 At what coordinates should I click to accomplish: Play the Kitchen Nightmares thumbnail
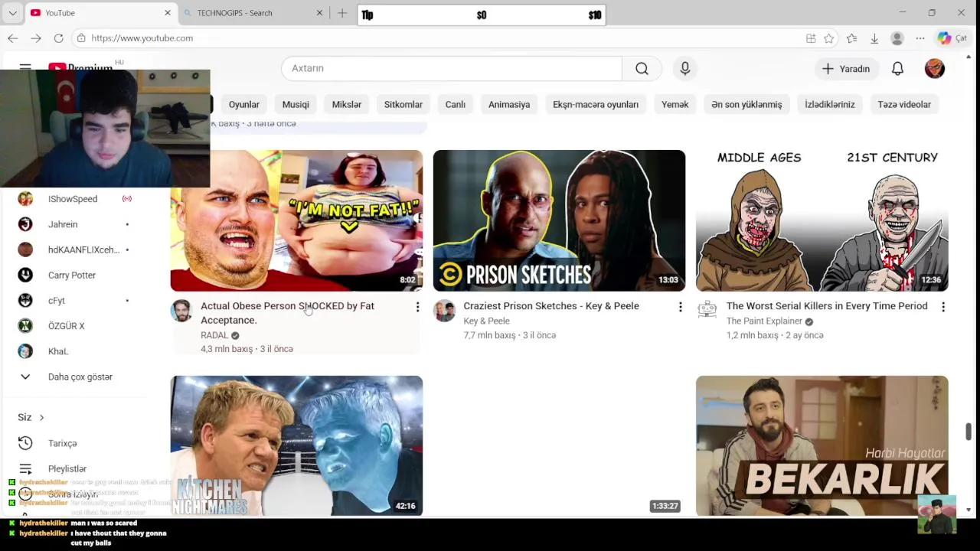296,445
